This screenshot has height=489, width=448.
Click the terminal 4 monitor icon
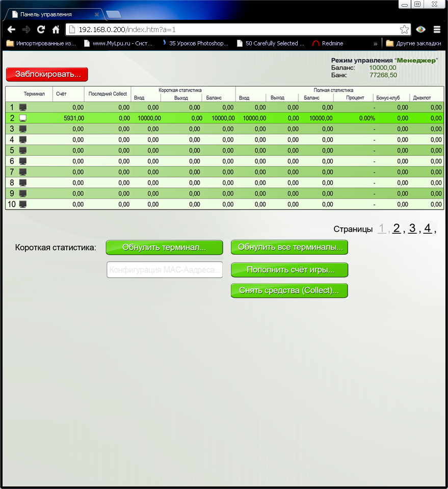tap(23, 140)
